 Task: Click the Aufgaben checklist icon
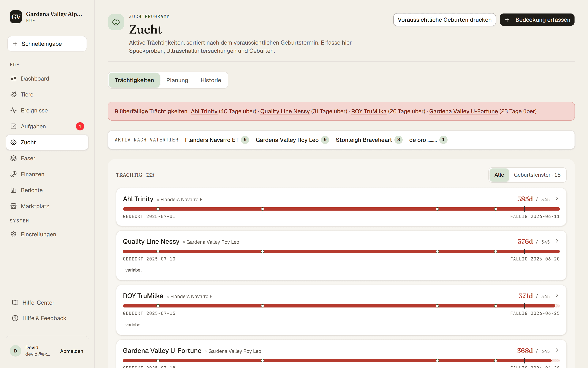pos(13,126)
